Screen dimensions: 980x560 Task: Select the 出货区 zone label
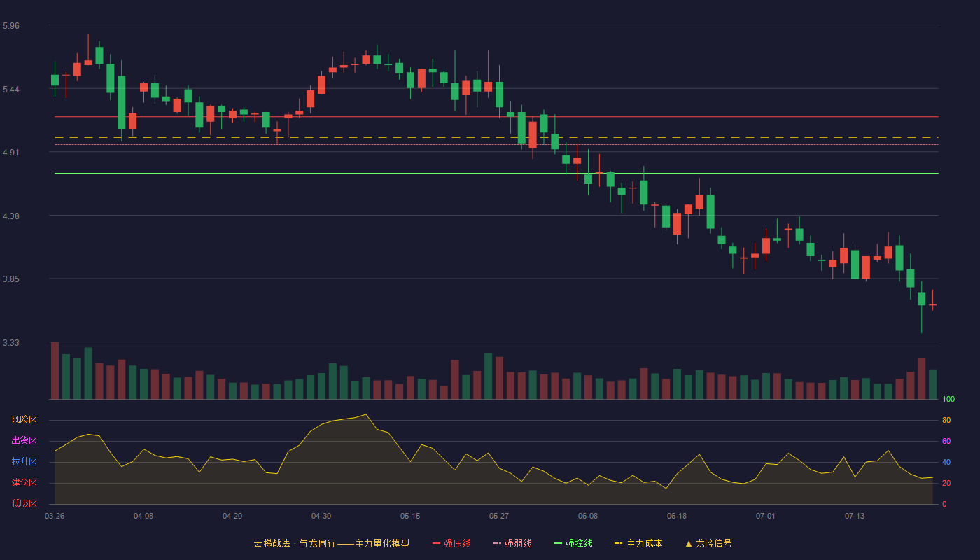click(x=24, y=441)
